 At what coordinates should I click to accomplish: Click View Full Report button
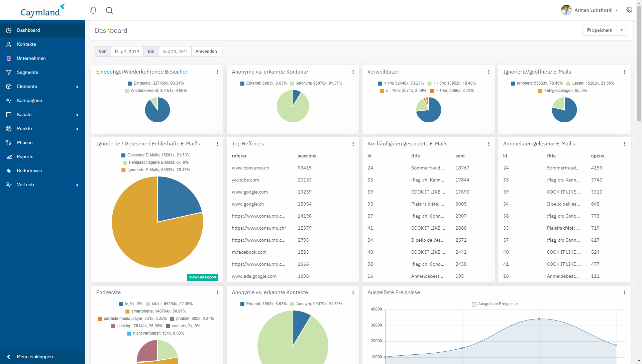203,277
